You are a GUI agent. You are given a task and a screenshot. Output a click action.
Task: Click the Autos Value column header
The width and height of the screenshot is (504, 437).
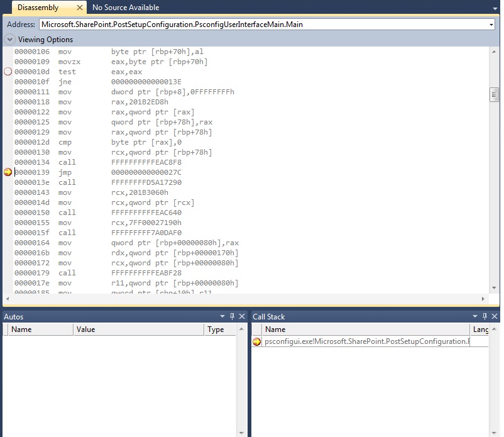139,329
